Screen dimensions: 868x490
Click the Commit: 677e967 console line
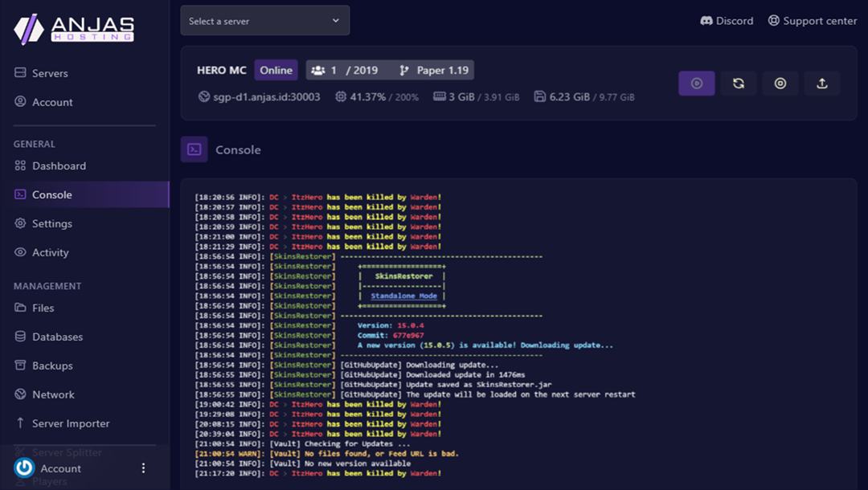point(391,335)
